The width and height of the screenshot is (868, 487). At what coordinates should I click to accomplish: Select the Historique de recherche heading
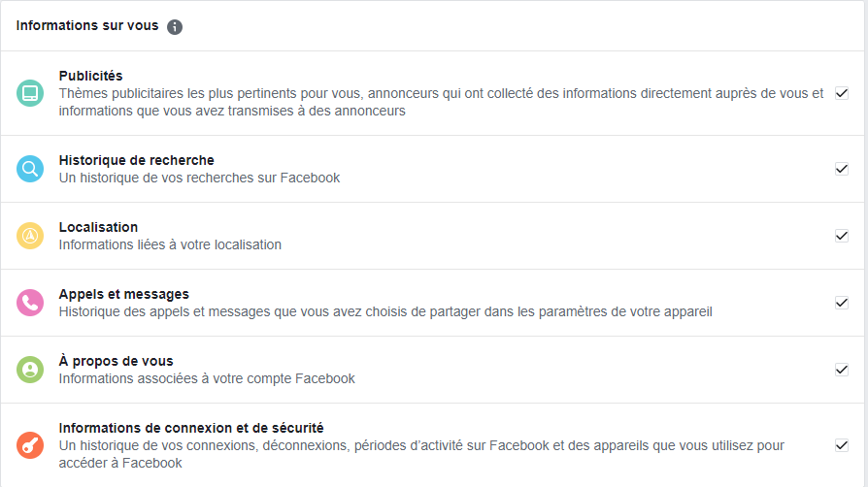tap(136, 160)
